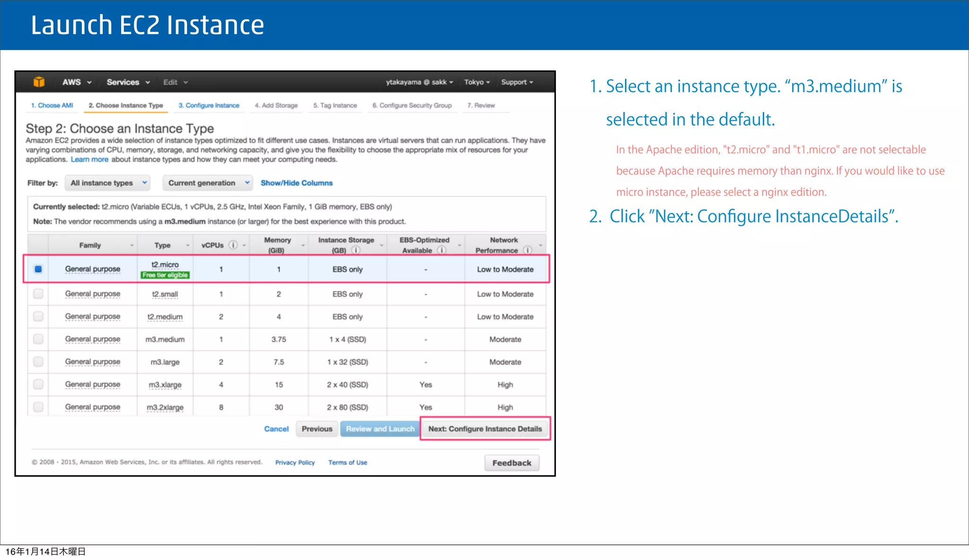This screenshot has height=560, width=969.
Task: Select the m3.xlarge instance checkbox
Action: (38, 385)
